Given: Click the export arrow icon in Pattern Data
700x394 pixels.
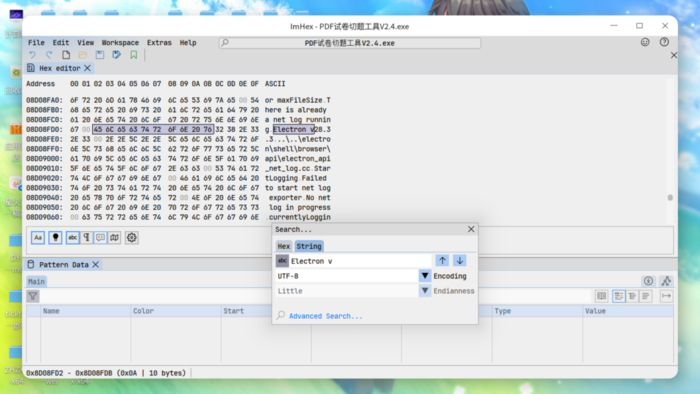Looking at the screenshot, I should 667,296.
